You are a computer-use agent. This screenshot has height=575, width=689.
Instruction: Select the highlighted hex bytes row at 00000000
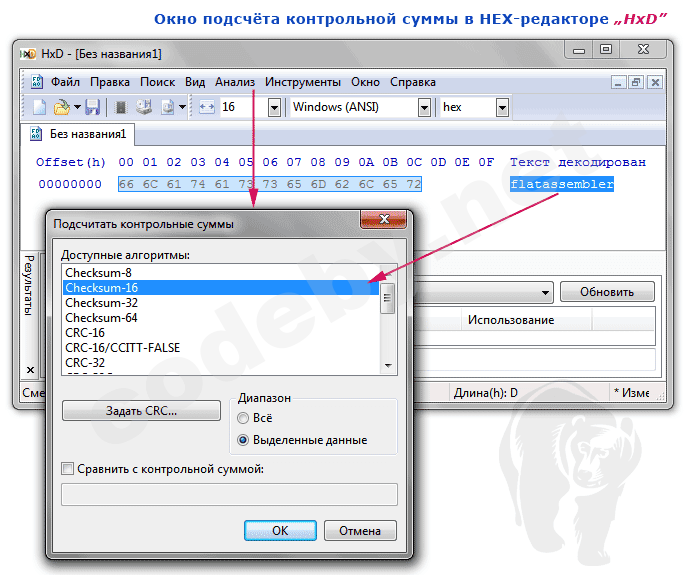[x=270, y=184]
